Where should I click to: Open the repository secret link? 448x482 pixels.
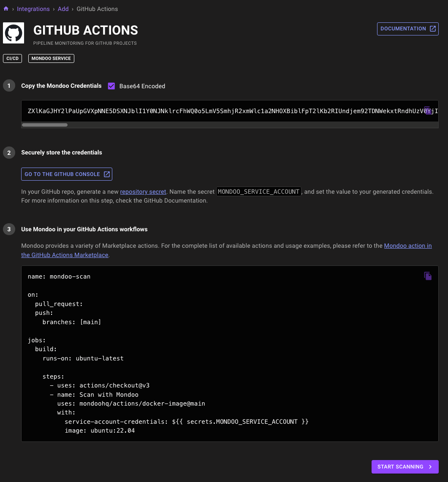(x=143, y=192)
